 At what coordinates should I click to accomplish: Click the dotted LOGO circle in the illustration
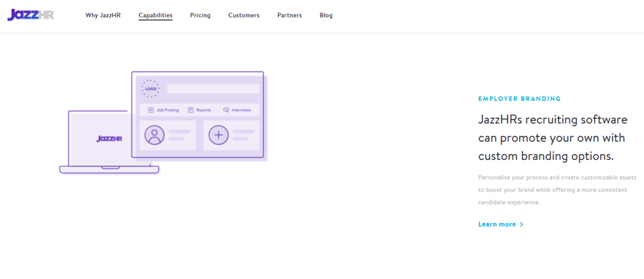pos(150,88)
